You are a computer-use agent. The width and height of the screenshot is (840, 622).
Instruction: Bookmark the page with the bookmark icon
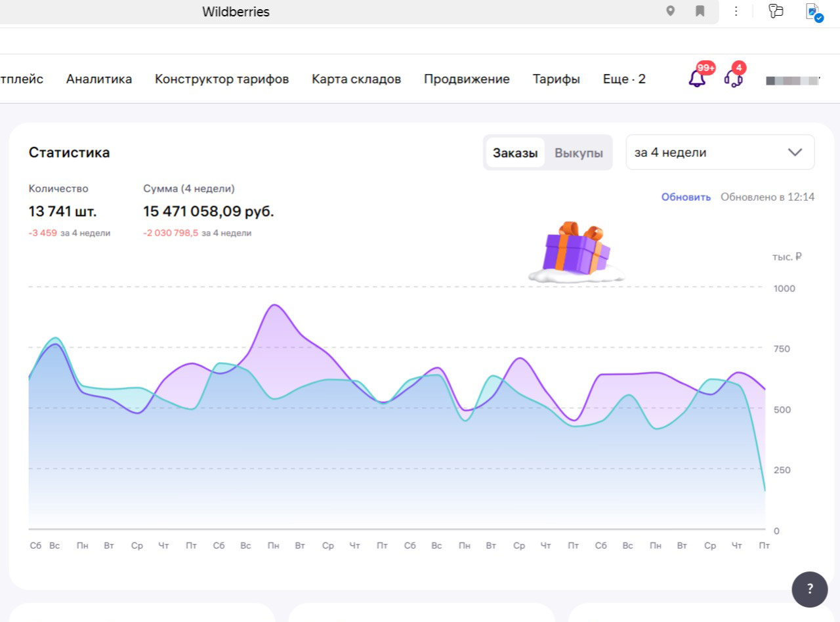point(700,11)
